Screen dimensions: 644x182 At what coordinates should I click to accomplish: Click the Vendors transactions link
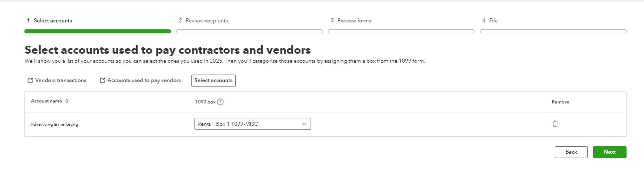[x=57, y=81]
